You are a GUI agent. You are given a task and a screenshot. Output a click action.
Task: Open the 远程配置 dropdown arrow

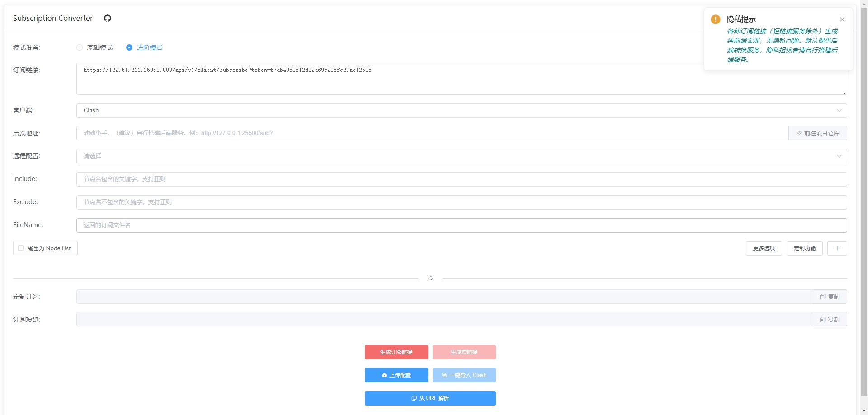[839, 156]
